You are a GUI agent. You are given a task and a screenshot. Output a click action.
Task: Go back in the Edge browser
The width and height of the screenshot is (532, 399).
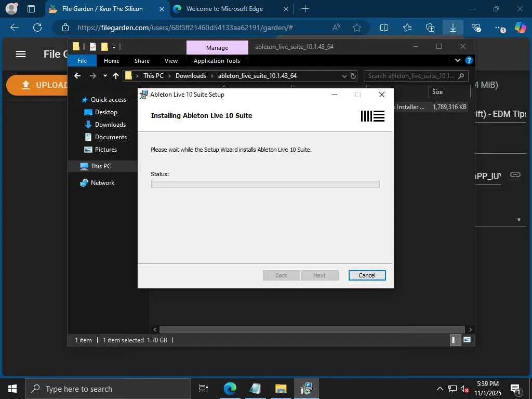[x=15, y=28]
